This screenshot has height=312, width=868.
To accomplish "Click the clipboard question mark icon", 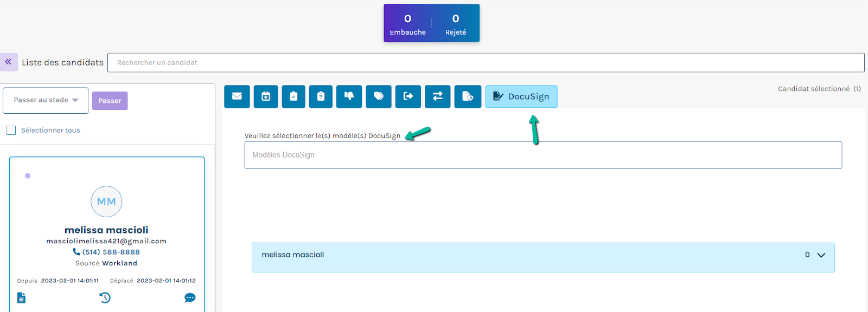I will point(321,96).
